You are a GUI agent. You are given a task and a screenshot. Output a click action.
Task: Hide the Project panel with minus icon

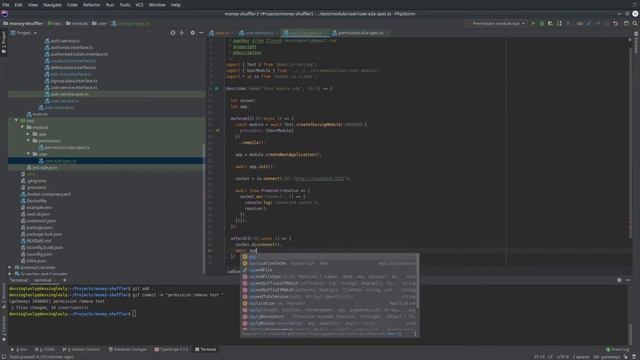coord(201,33)
